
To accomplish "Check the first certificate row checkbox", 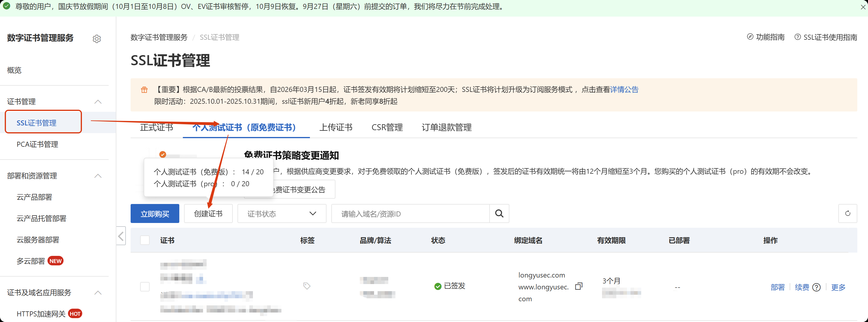I will (x=145, y=287).
